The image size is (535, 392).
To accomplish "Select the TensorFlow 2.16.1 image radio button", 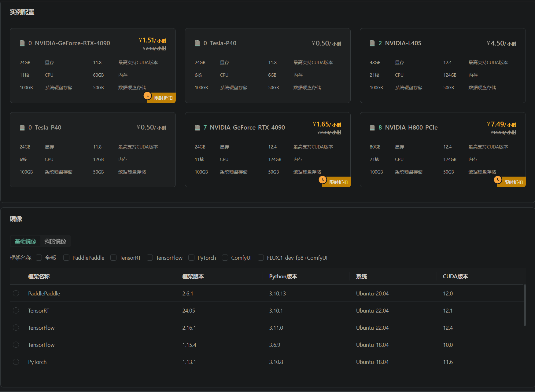I will click(16, 328).
